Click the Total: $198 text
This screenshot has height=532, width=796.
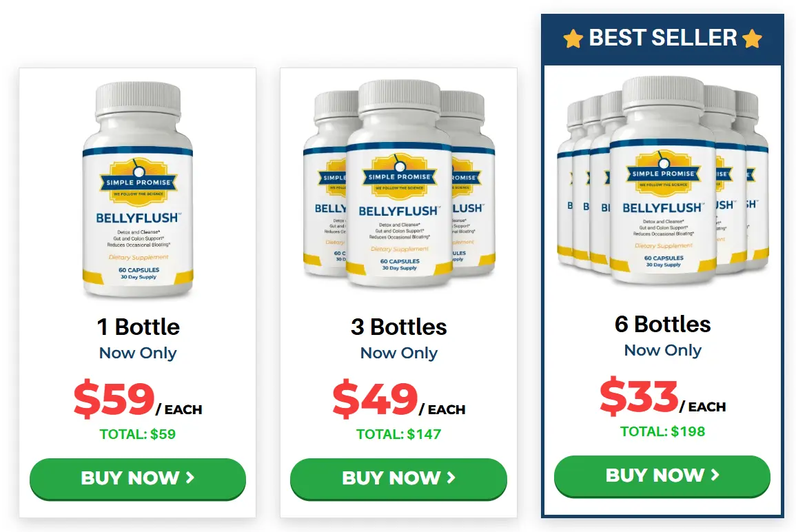pos(662,431)
